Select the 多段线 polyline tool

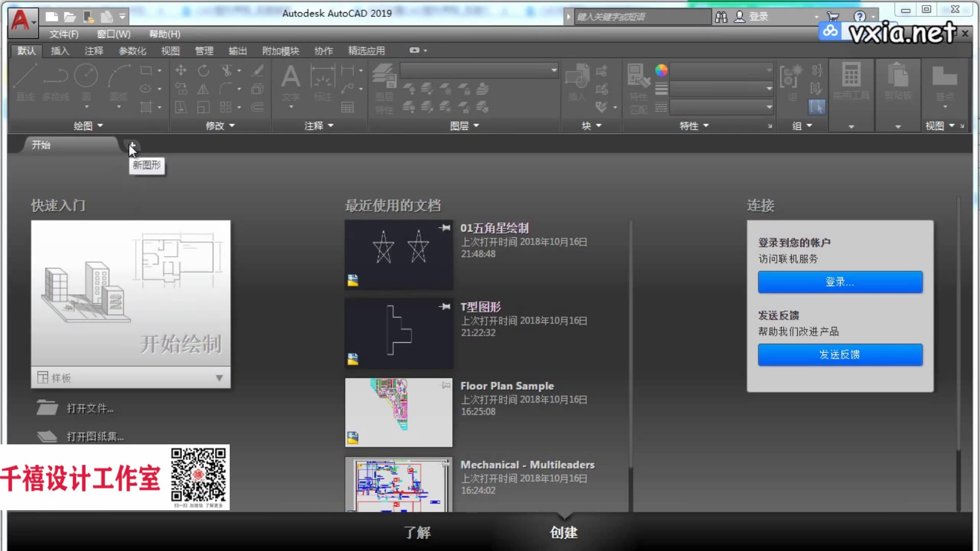click(56, 82)
